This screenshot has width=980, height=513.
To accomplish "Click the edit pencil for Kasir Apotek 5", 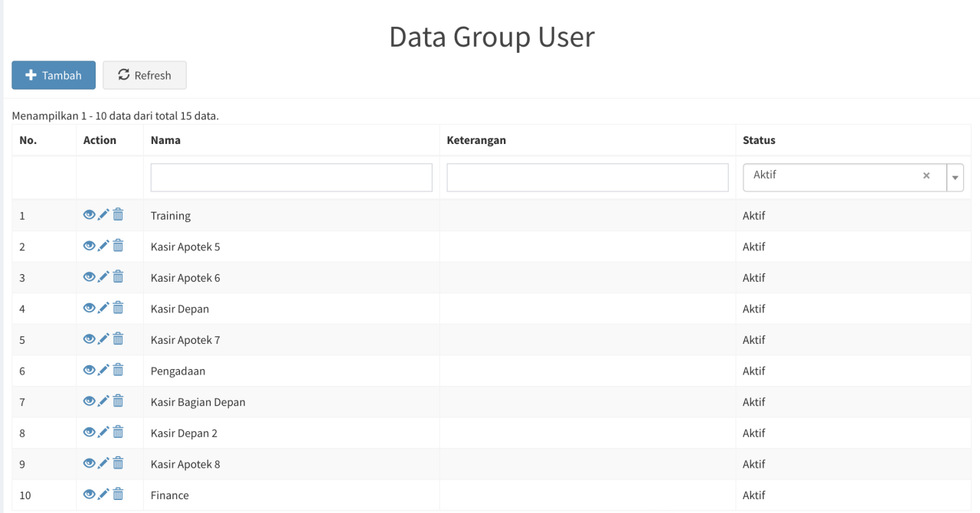I will pyautogui.click(x=103, y=246).
